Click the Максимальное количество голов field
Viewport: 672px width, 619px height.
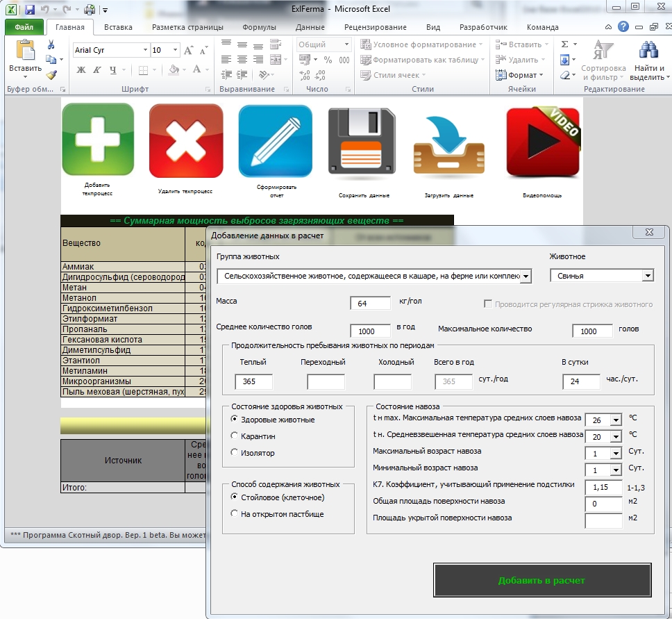592,331
